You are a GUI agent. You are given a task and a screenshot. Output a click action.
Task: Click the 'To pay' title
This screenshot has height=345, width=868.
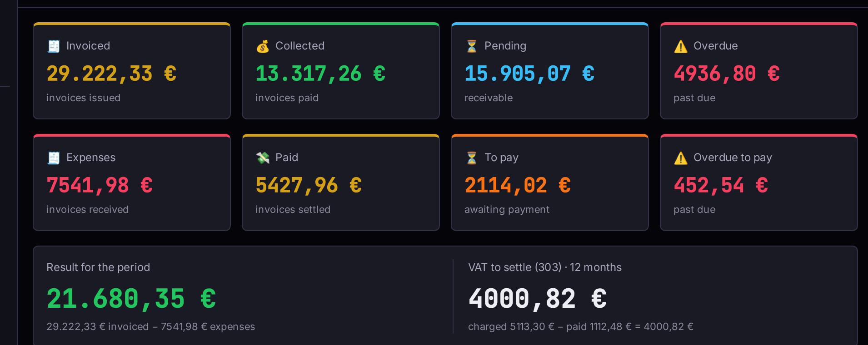point(501,158)
